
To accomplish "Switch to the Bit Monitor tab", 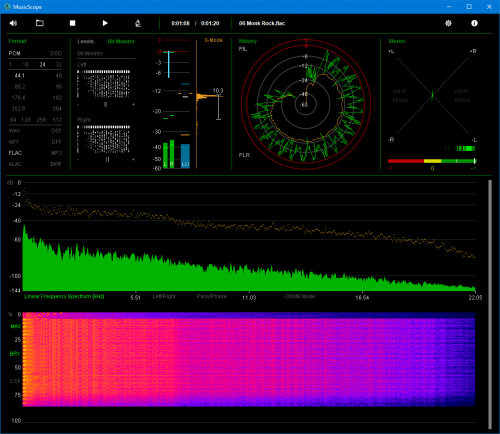I will point(121,41).
